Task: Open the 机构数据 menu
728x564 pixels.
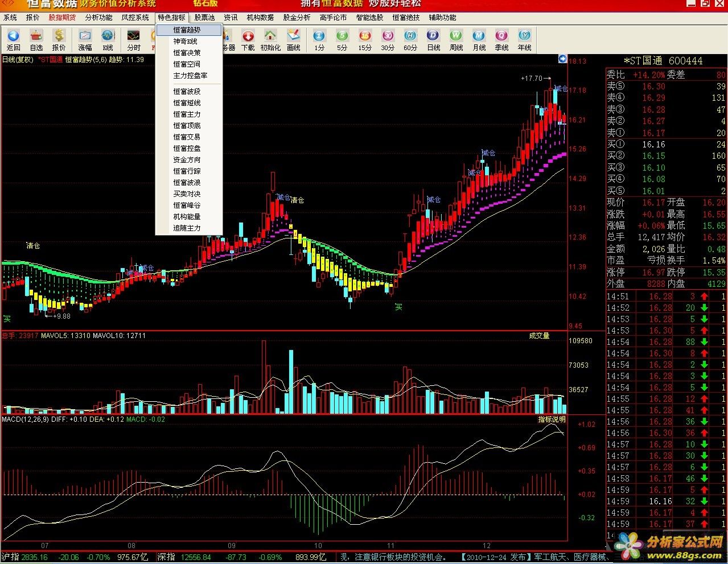Action: pyautogui.click(x=260, y=18)
